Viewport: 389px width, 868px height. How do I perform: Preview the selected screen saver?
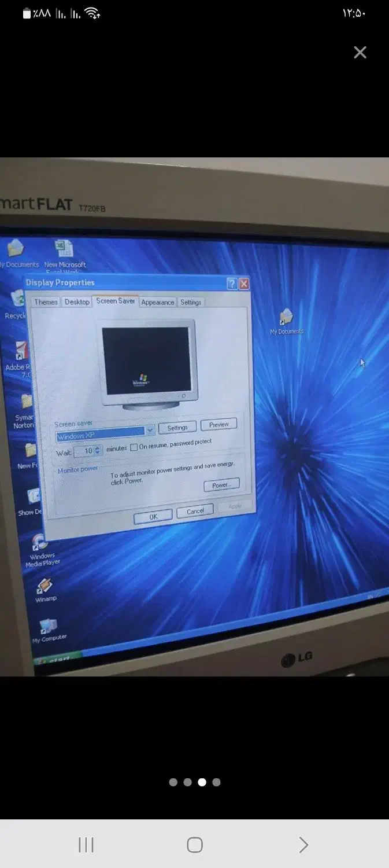click(218, 424)
